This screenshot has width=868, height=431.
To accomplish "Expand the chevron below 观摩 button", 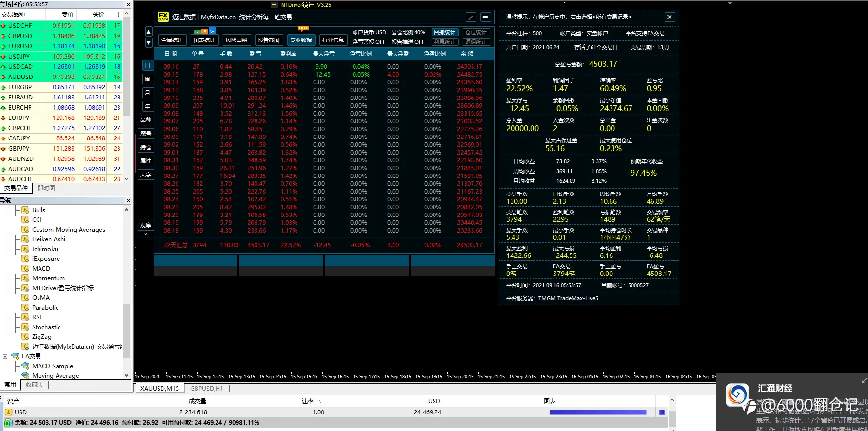I will click(146, 234).
